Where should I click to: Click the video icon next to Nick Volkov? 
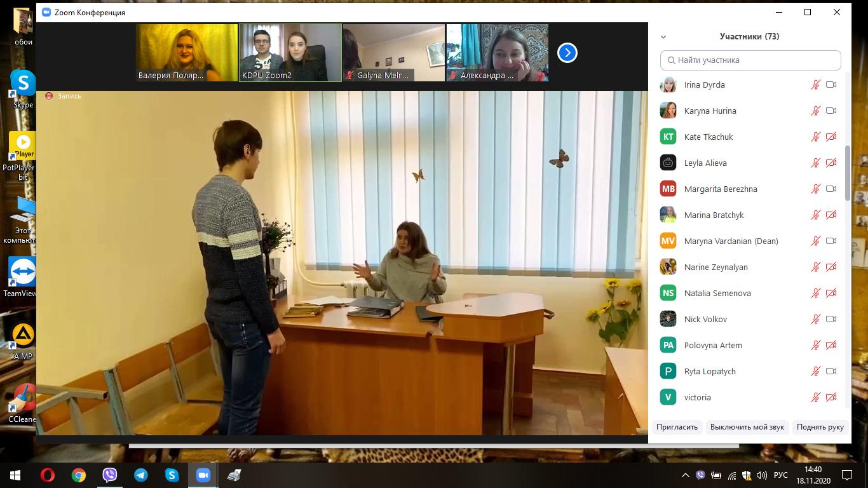pos(831,319)
